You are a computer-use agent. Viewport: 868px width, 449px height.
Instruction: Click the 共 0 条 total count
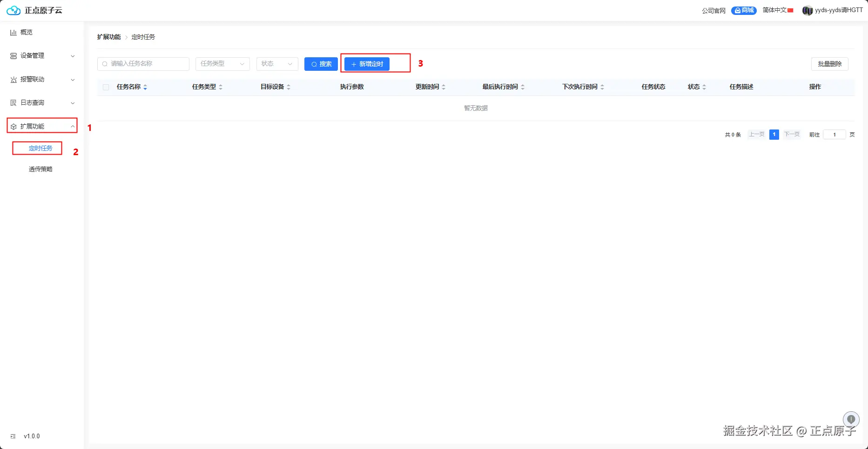pos(733,135)
